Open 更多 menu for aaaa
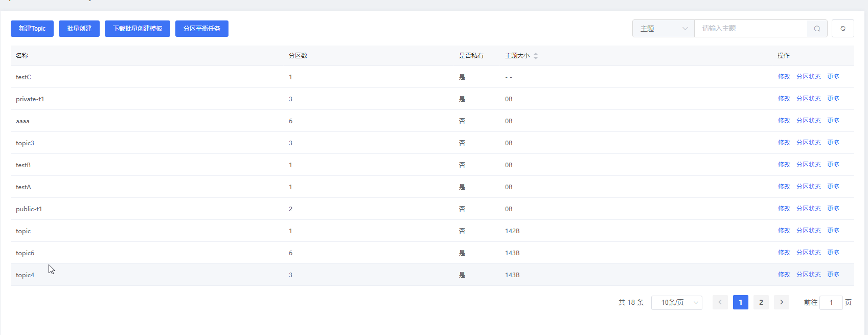 833,121
